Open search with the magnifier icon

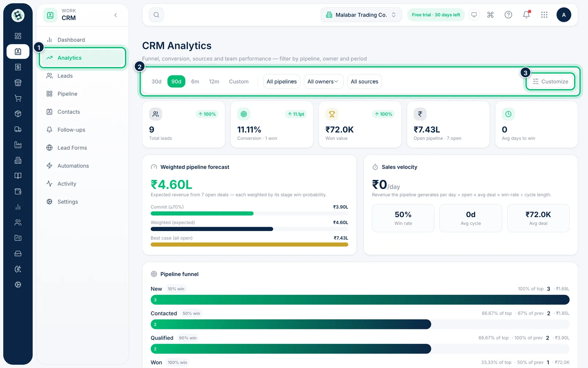point(156,15)
